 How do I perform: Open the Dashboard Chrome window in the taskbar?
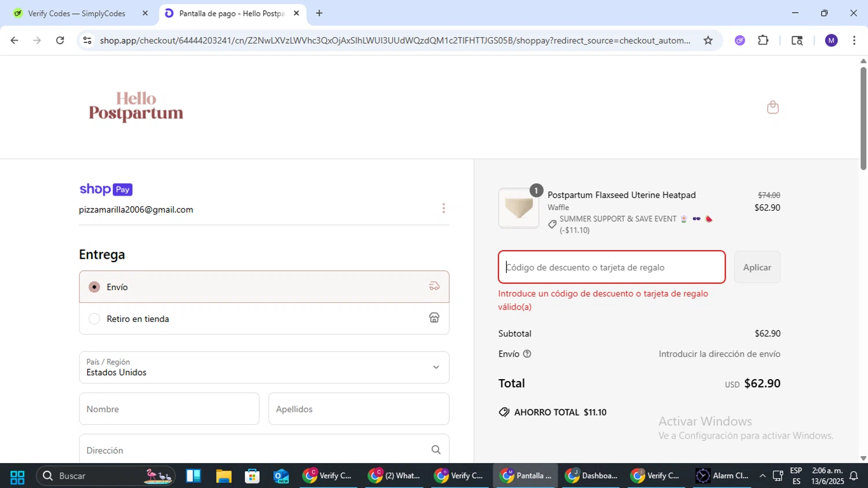pyautogui.click(x=591, y=476)
